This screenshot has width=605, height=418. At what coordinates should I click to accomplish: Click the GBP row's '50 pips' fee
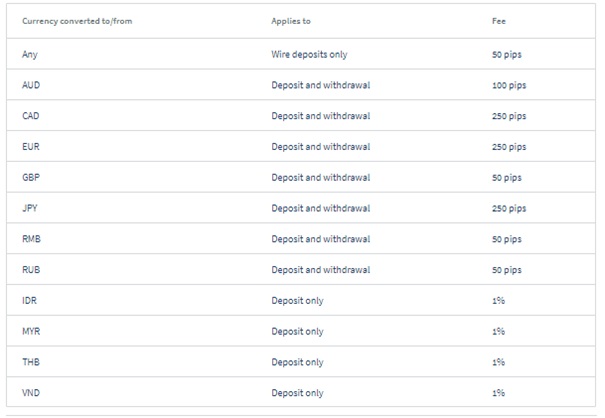[506, 178]
